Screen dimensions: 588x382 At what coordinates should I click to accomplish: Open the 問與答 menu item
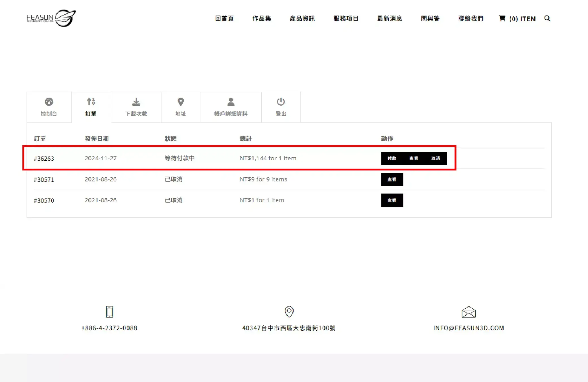pyautogui.click(x=430, y=18)
